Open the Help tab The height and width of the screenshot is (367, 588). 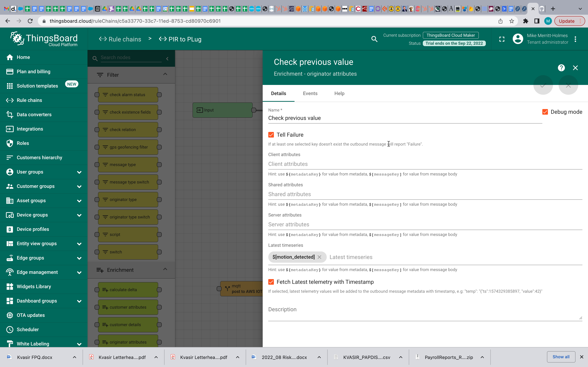pyautogui.click(x=339, y=93)
